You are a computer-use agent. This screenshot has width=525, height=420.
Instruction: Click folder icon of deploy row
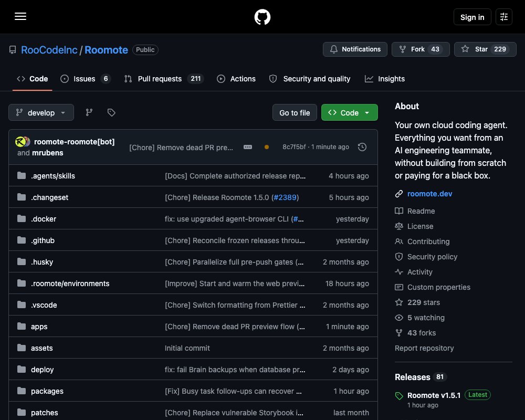(22, 369)
